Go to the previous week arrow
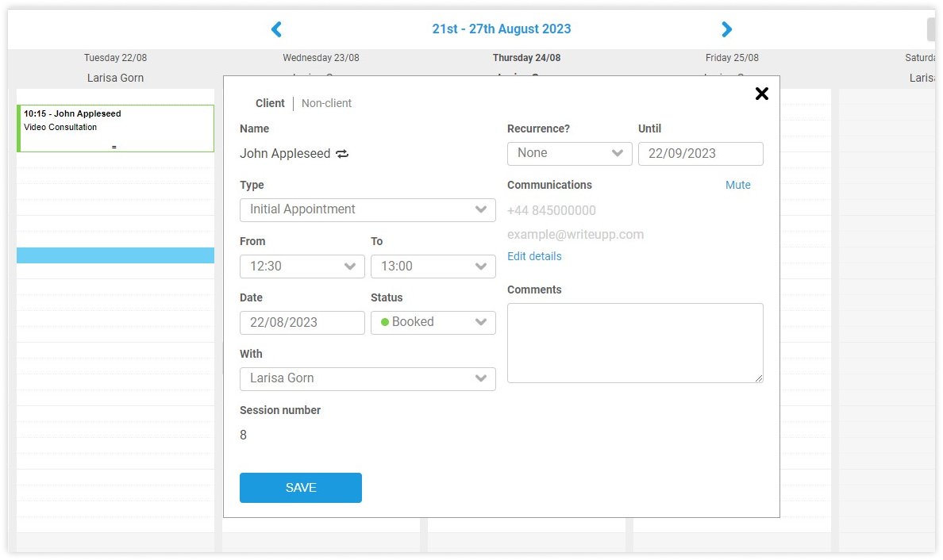Screen dimensions: 943x560 tap(277, 29)
